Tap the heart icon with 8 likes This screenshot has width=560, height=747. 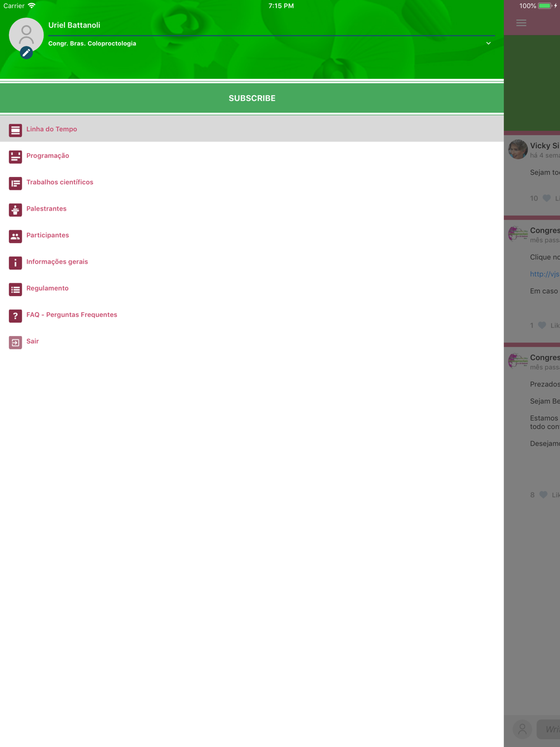point(543,495)
